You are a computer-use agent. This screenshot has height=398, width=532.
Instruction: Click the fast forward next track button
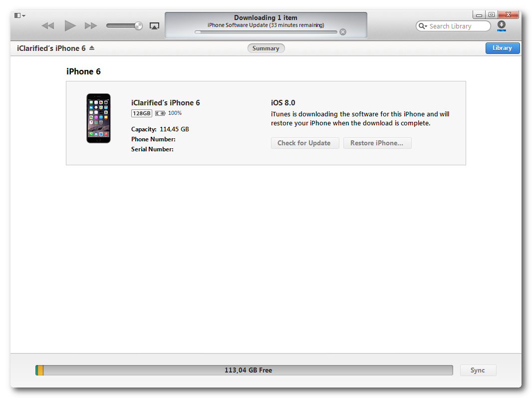(x=91, y=26)
